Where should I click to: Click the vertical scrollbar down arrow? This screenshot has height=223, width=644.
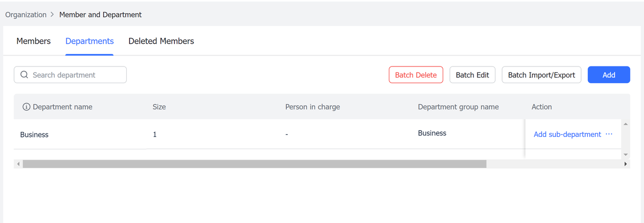[x=625, y=155]
